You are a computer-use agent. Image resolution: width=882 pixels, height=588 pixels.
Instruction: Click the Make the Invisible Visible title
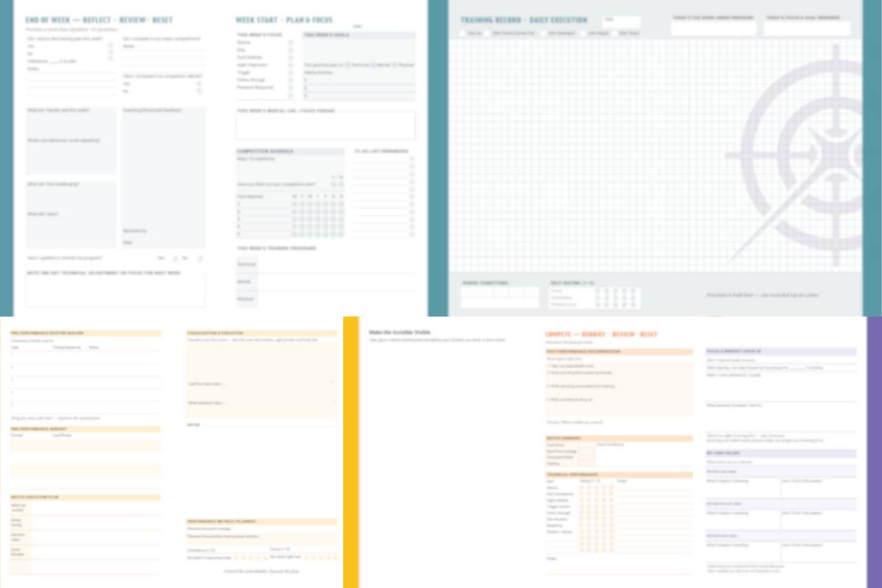click(400, 332)
